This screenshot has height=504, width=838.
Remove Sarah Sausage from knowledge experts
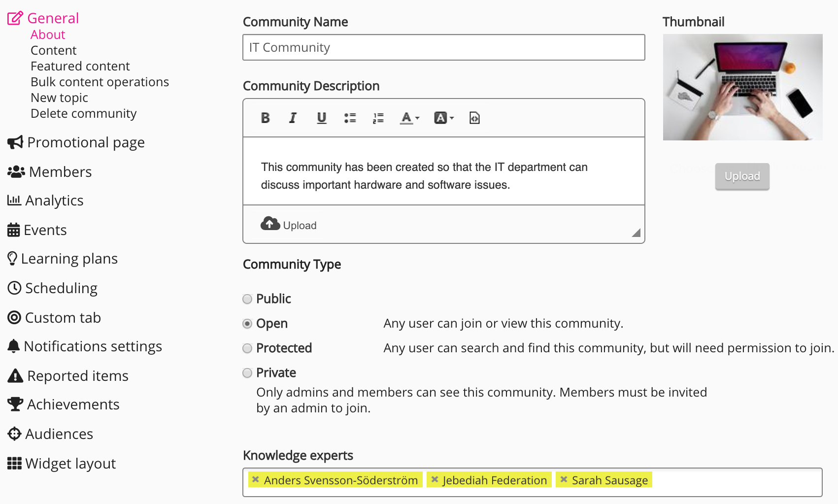pos(564,479)
